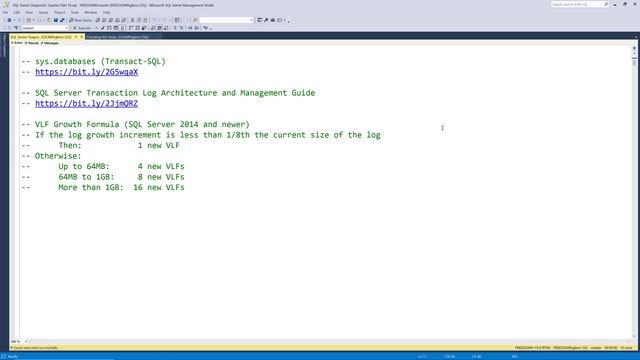Click the Cut scissors icon

point(132,20)
